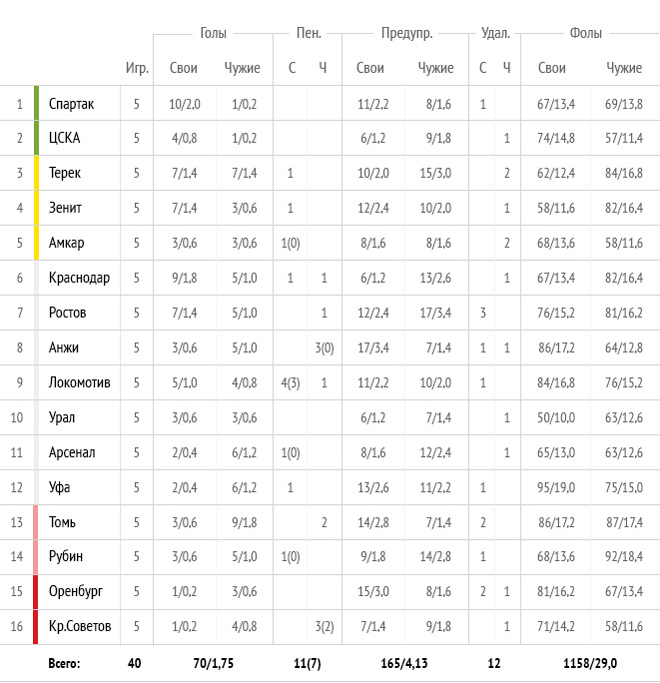Click Спартак's own goals value 10/2,0
This screenshot has height=683, width=660.
pos(185,104)
